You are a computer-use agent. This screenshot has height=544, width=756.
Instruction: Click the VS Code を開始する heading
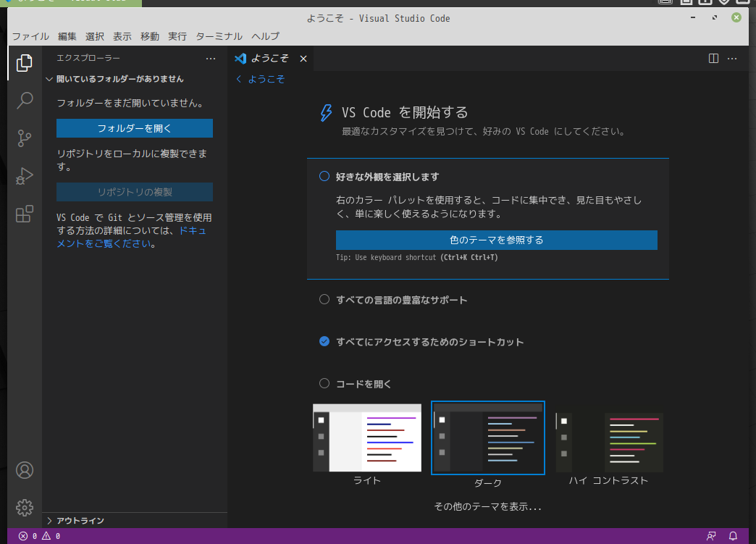pos(405,112)
